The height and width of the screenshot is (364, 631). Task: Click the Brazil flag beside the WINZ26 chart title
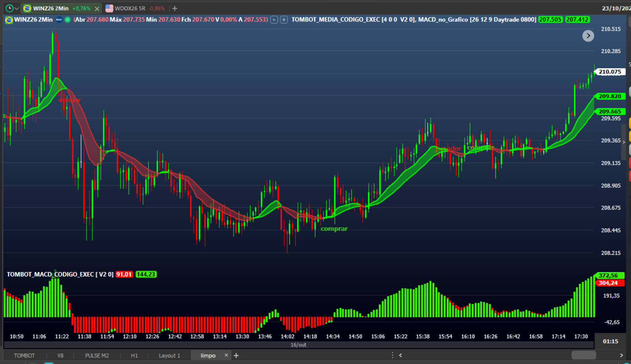click(x=9, y=20)
